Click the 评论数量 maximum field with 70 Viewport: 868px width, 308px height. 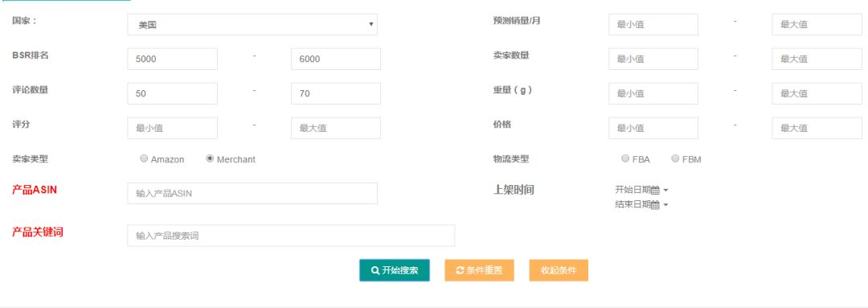336,93
